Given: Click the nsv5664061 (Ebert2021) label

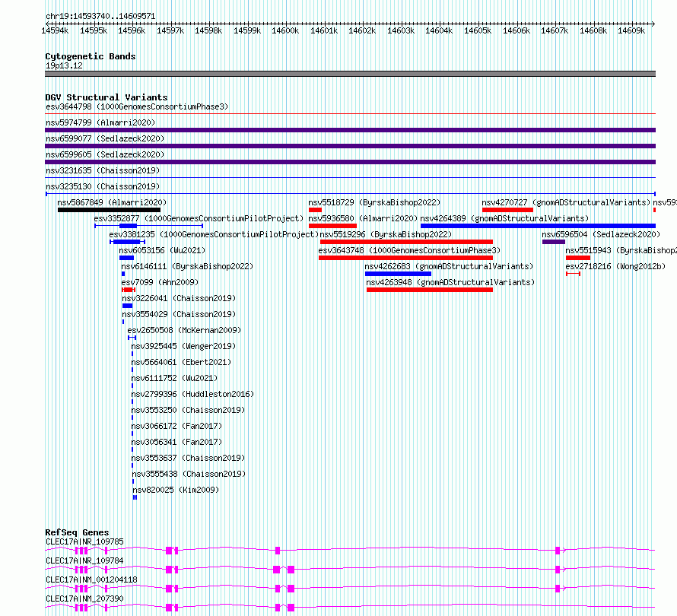Looking at the screenshot, I should pyautogui.click(x=181, y=362).
